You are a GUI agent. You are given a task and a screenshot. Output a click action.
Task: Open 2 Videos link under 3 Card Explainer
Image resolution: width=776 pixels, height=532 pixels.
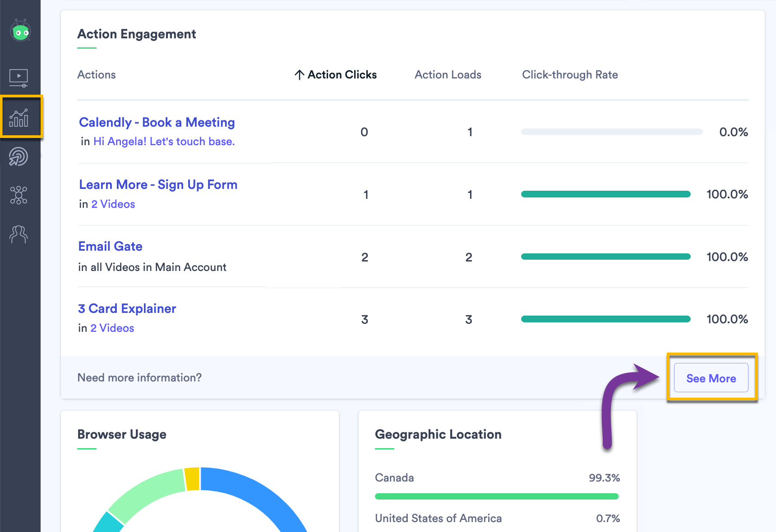pyautogui.click(x=112, y=328)
